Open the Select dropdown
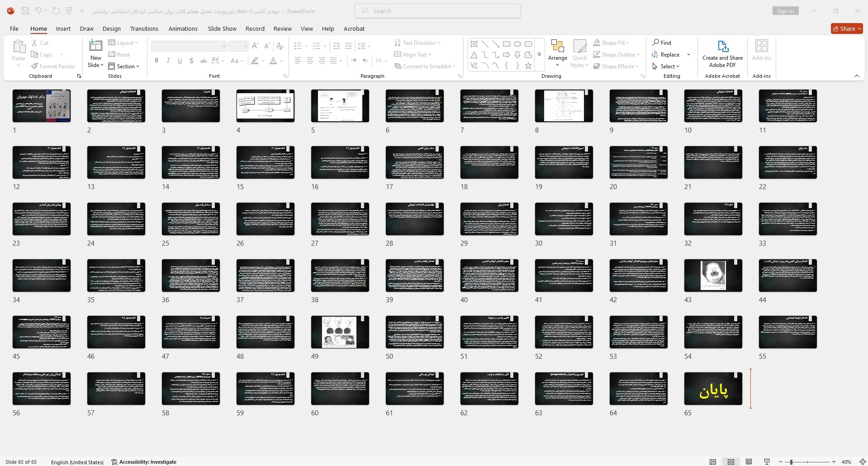The height and width of the screenshot is (466, 868). click(666, 66)
